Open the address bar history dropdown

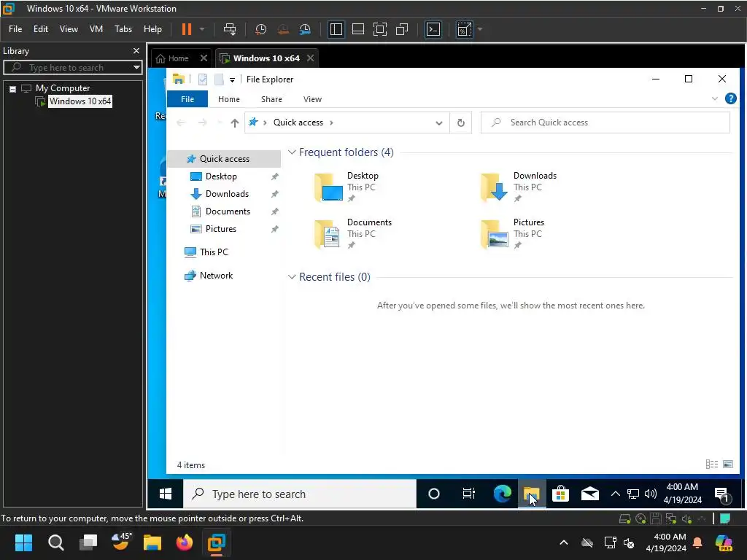pyautogui.click(x=438, y=122)
